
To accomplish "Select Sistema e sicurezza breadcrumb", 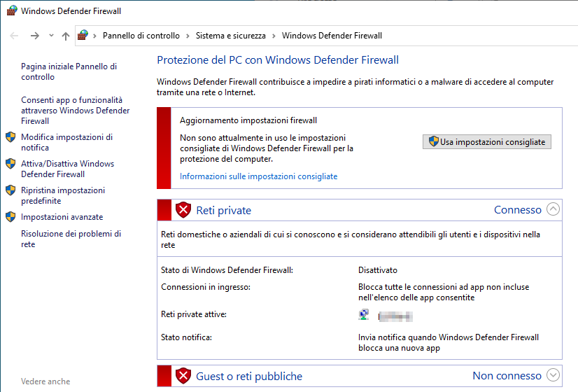I will coord(231,36).
